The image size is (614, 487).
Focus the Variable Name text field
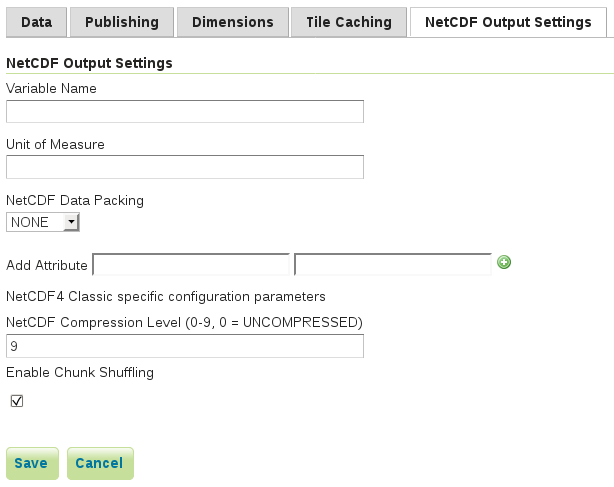(185, 111)
